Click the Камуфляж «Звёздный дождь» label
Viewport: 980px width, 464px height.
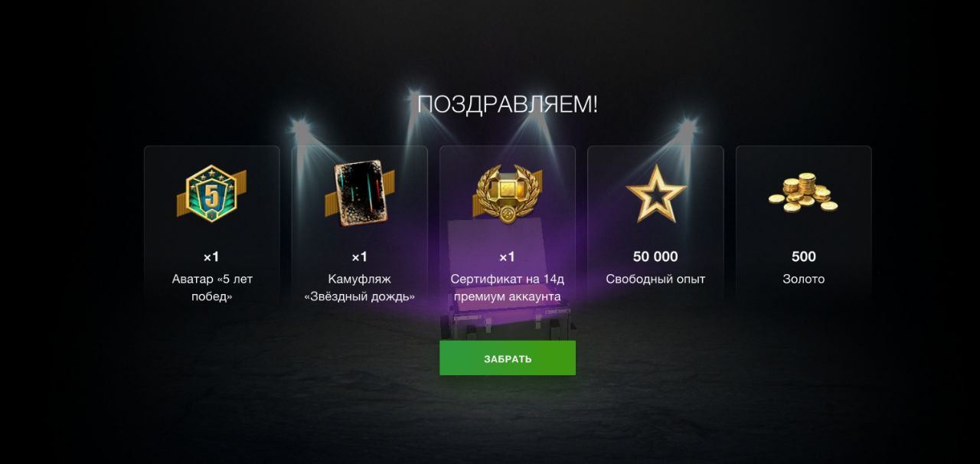click(x=359, y=288)
